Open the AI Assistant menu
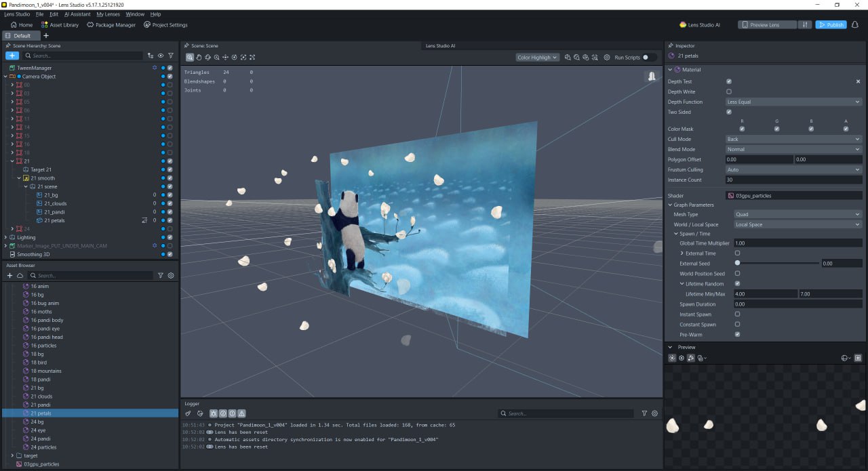This screenshot has width=868, height=471. point(77,14)
